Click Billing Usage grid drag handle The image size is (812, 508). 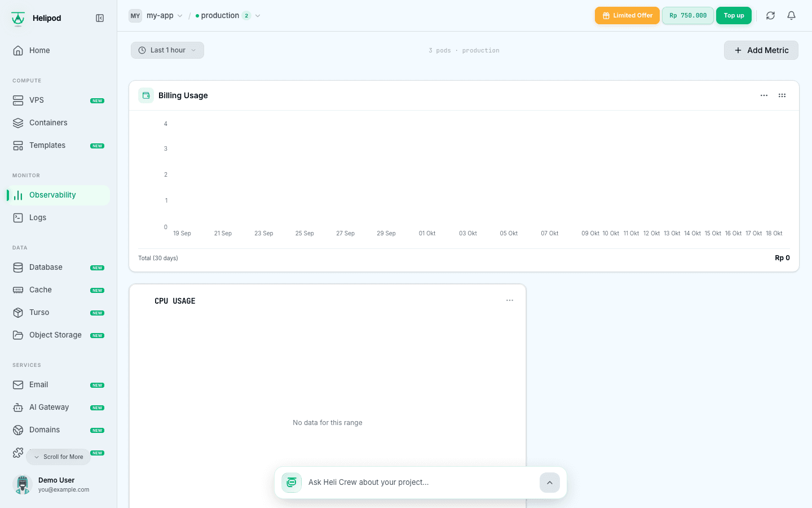(782, 95)
